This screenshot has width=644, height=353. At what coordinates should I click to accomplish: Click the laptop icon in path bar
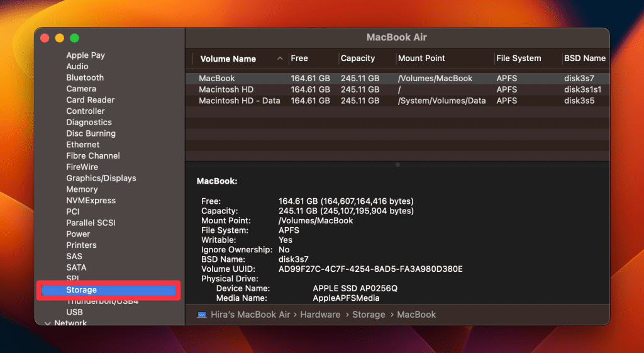tap(201, 315)
